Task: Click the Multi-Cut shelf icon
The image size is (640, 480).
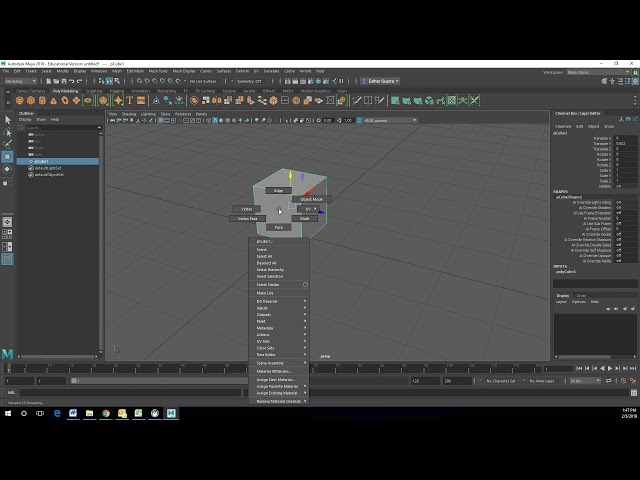Action: [357, 100]
